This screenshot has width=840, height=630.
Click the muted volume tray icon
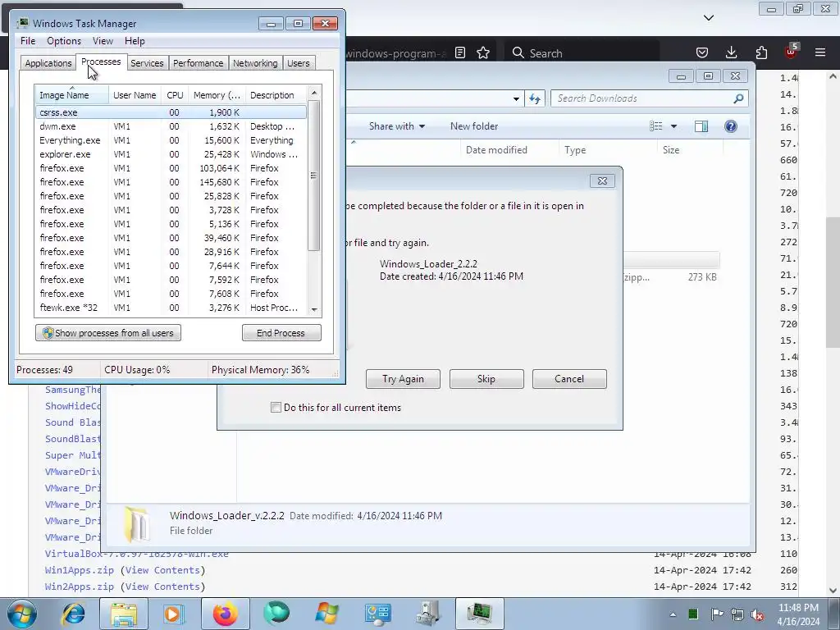tap(757, 614)
